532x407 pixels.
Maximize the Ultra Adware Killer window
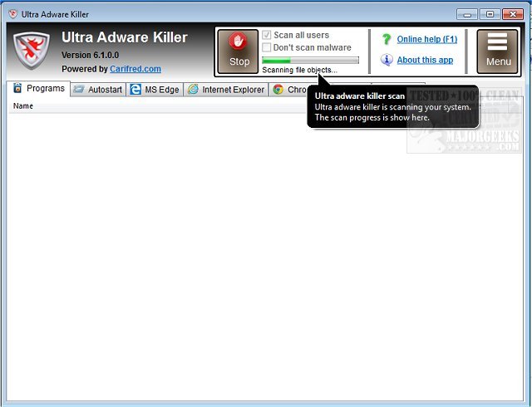[x=490, y=14]
